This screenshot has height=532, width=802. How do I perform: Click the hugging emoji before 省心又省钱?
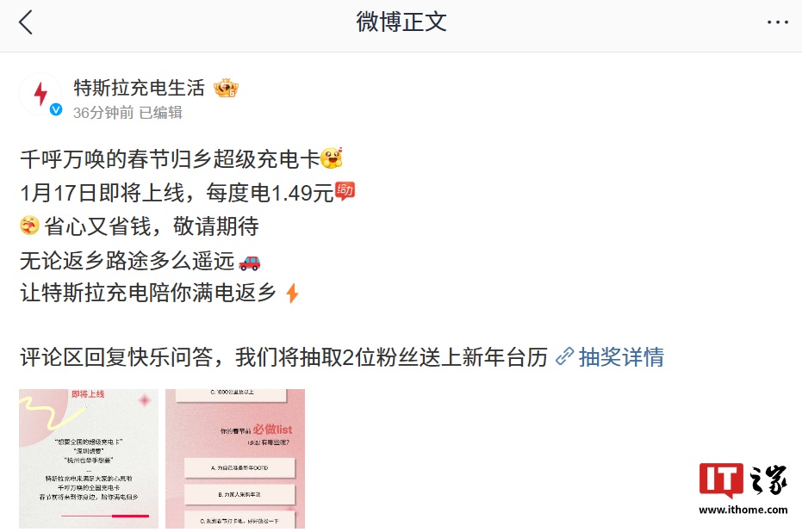pyautogui.click(x=29, y=226)
